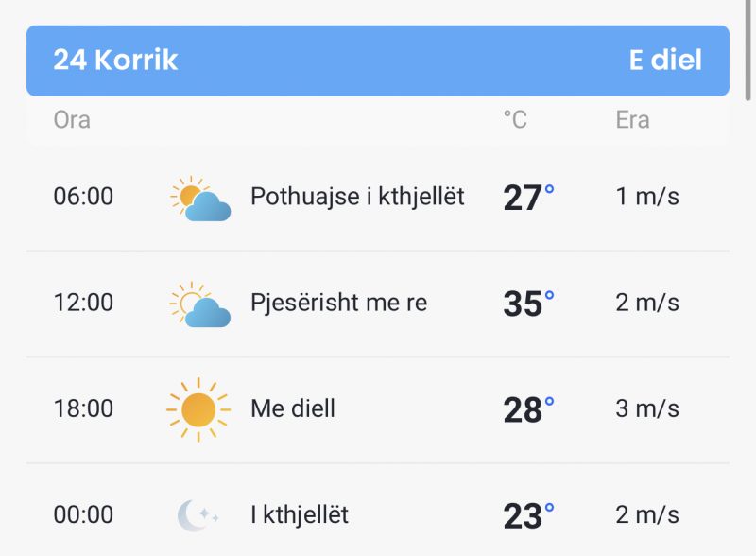The image size is (756, 556).
Task: Click the 23° temperature value
Action: 528,516
